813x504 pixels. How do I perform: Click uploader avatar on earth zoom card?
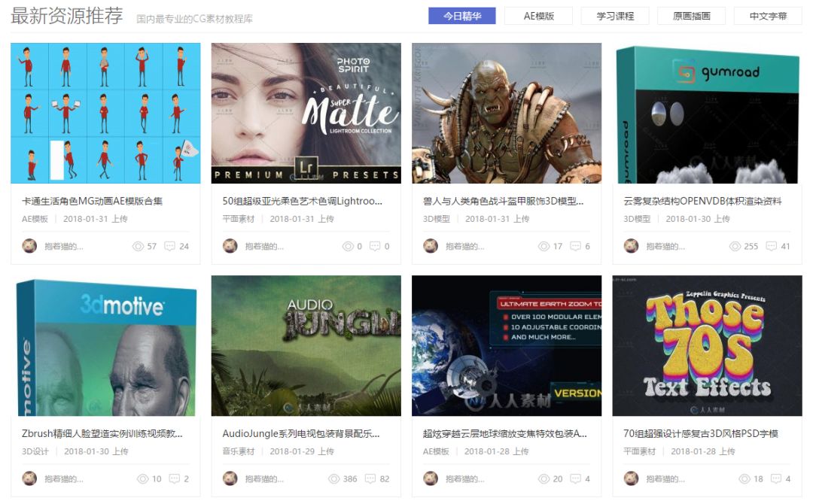click(x=431, y=478)
